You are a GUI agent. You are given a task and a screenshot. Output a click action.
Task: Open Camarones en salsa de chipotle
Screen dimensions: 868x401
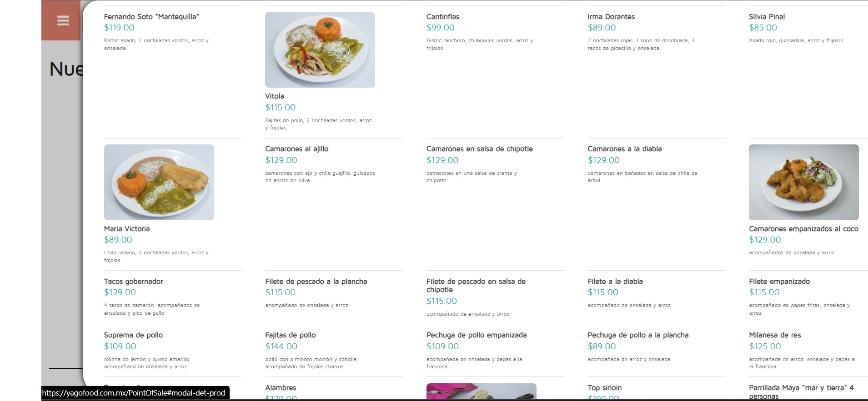tap(479, 149)
